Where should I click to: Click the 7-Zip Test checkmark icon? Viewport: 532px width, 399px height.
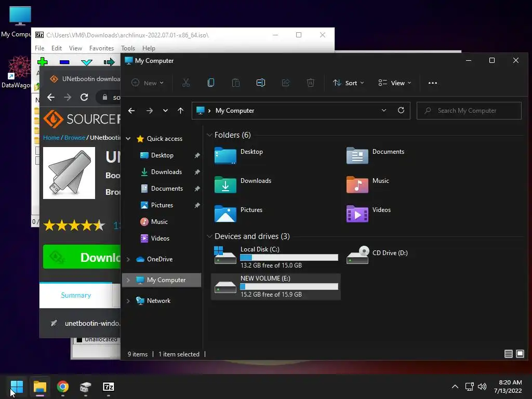(87, 62)
